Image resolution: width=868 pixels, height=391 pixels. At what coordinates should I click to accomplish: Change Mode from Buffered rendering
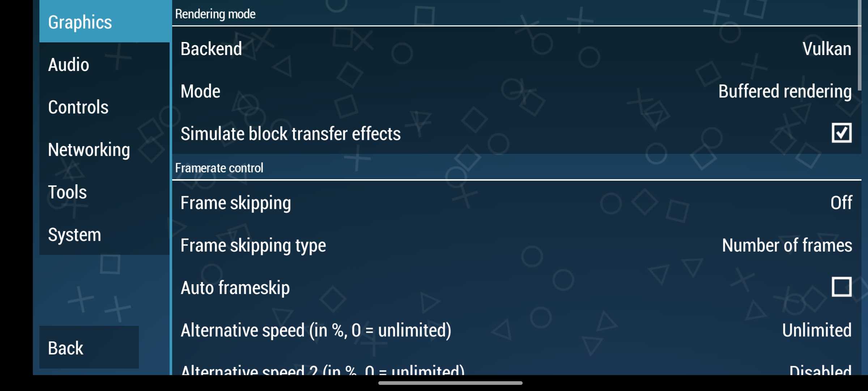pyautogui.click(x=517, y=91)
